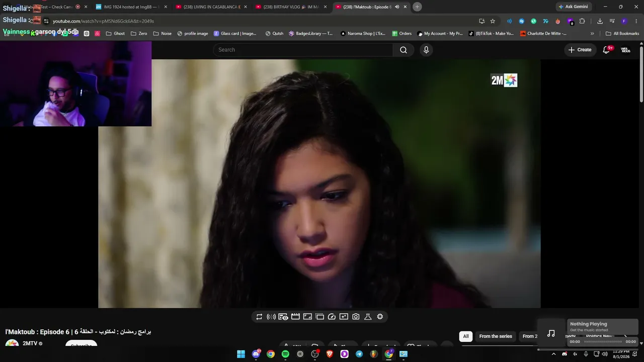Viewport: 644px width, 362px height.
Task: Open the Ghost bookmarks folder
Action: pyautogui.click(x=115, y=34)
